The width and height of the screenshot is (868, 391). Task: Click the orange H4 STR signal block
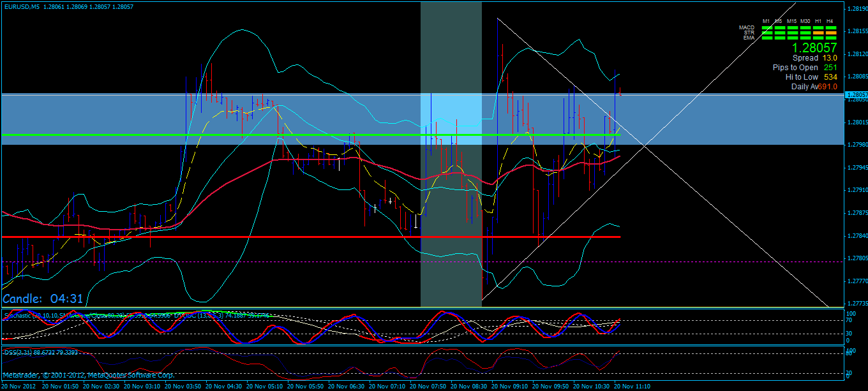pos(831,33)
